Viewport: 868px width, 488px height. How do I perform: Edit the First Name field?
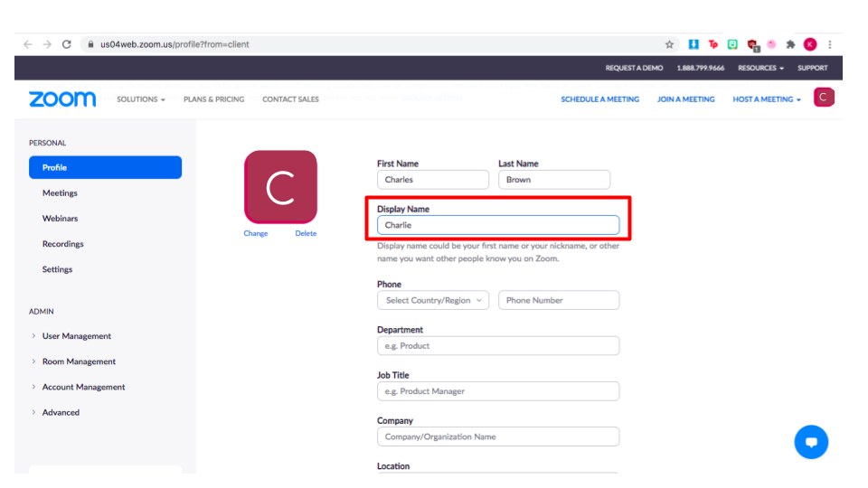(x=433, y=180)
